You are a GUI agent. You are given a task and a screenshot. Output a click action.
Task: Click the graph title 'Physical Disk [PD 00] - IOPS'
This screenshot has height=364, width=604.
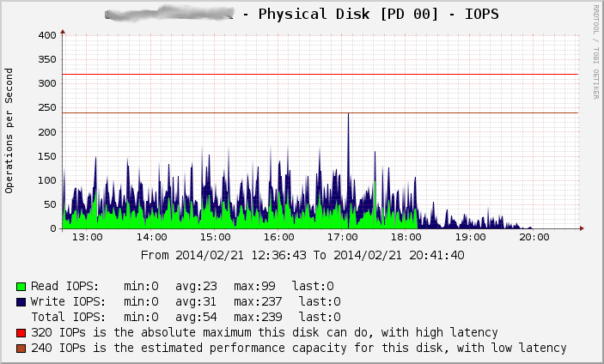(378, 15)
